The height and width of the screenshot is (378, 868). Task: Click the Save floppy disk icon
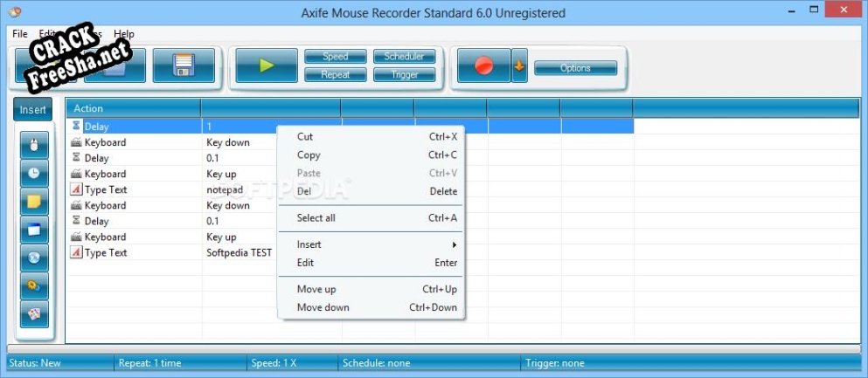click(x=184, y=66)
